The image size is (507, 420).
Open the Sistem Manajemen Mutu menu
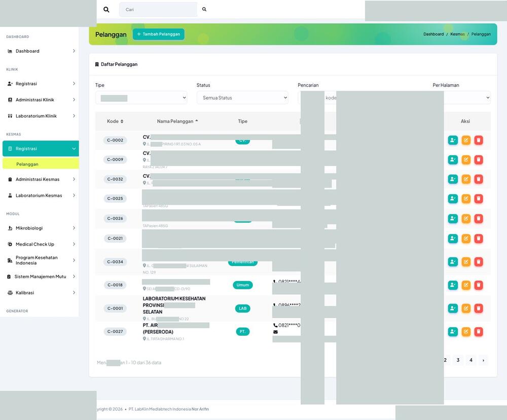coord(41,277)
